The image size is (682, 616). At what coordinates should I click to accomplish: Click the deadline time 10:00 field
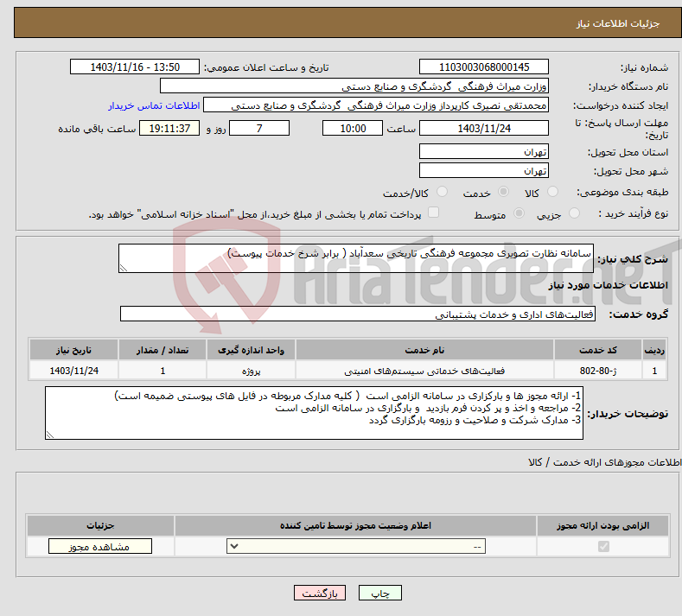point(353,128)
